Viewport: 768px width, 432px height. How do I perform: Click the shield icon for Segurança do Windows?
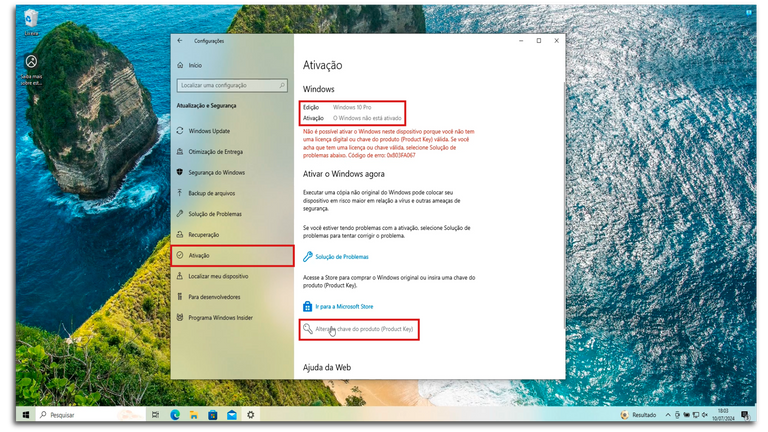[x=180, y=172]
